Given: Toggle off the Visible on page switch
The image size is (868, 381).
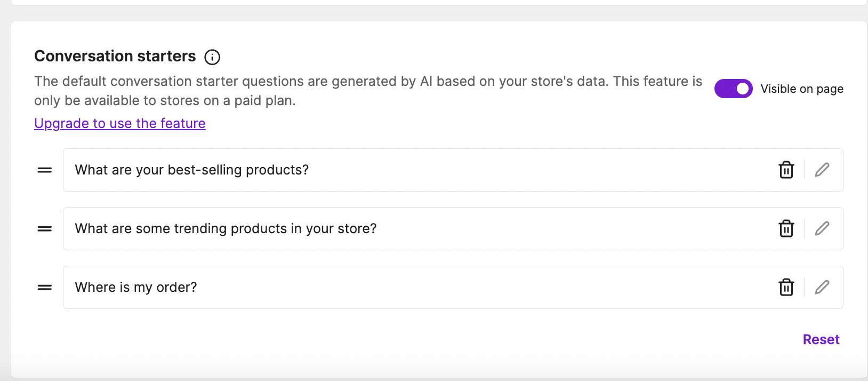Looking at the screenshot, I should tap(733, 89).
